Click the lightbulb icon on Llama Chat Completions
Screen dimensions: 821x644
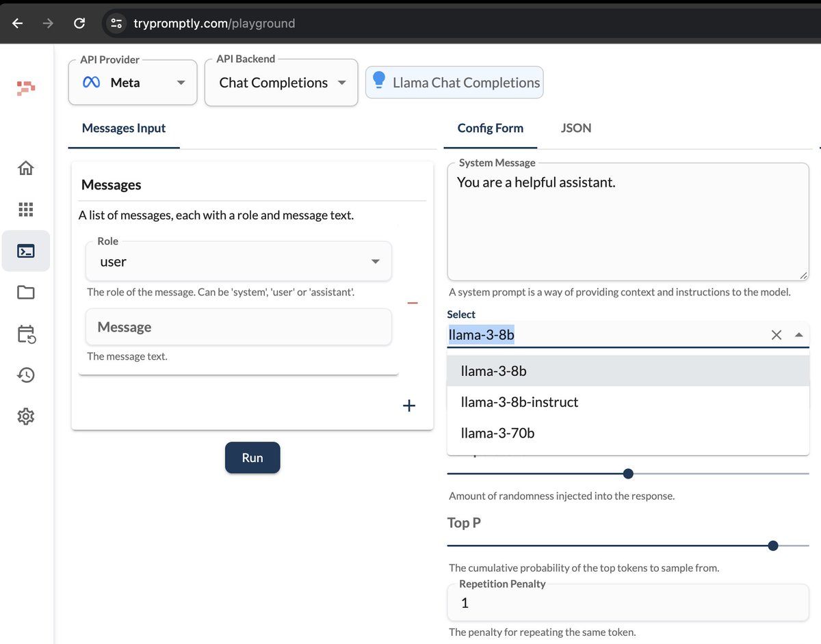click(378, 82)
